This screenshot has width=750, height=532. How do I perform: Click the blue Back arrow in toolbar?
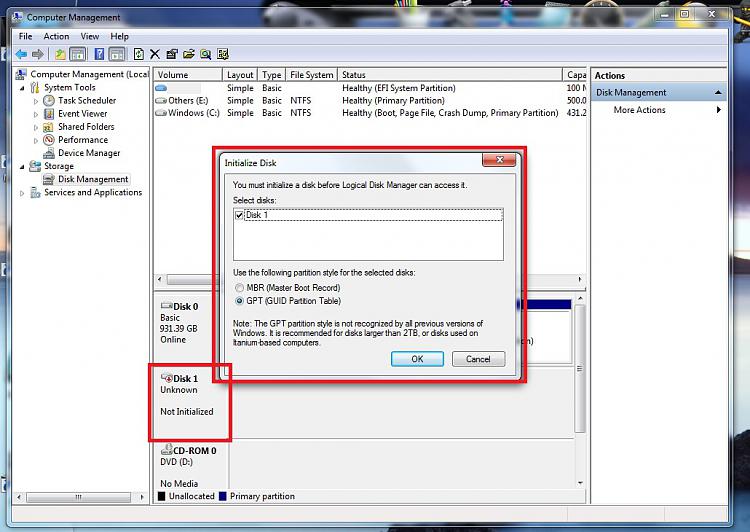click(x=21, y=54)
